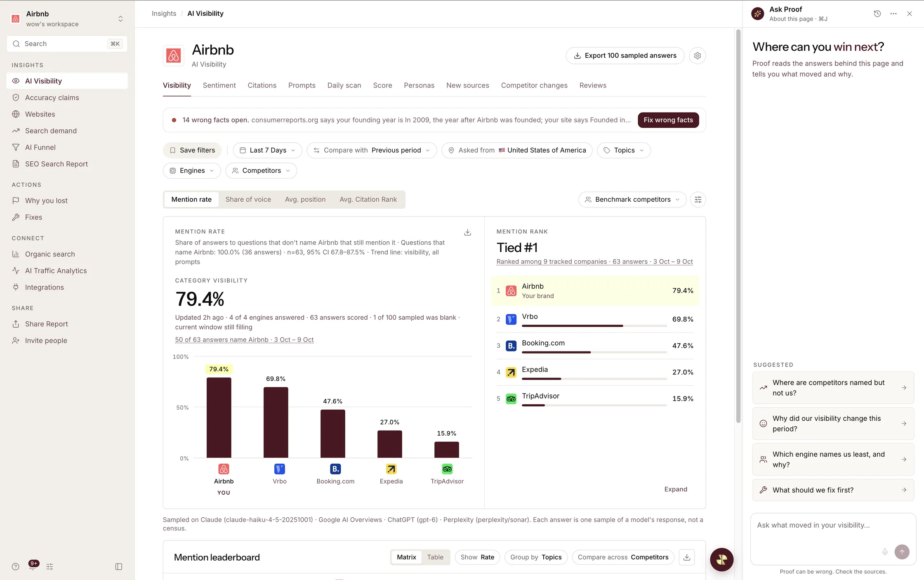Open Ask Proof chat history icon
This screenshot has height=580, width=924.
click(877, 14)
